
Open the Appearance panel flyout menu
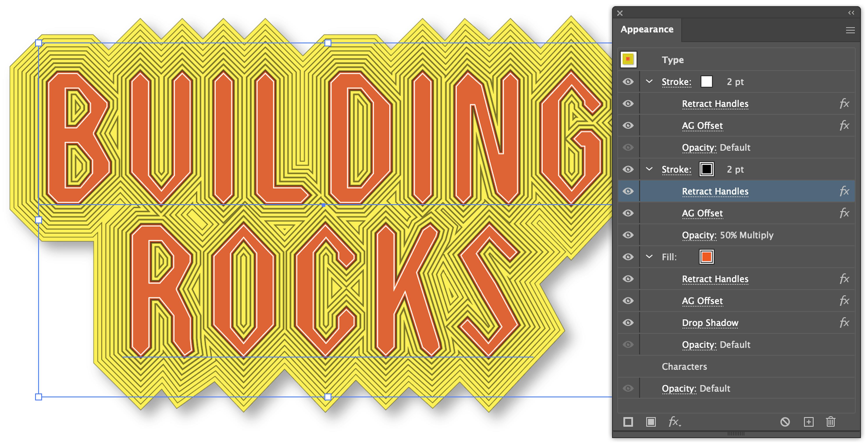(x=850, y=30)
